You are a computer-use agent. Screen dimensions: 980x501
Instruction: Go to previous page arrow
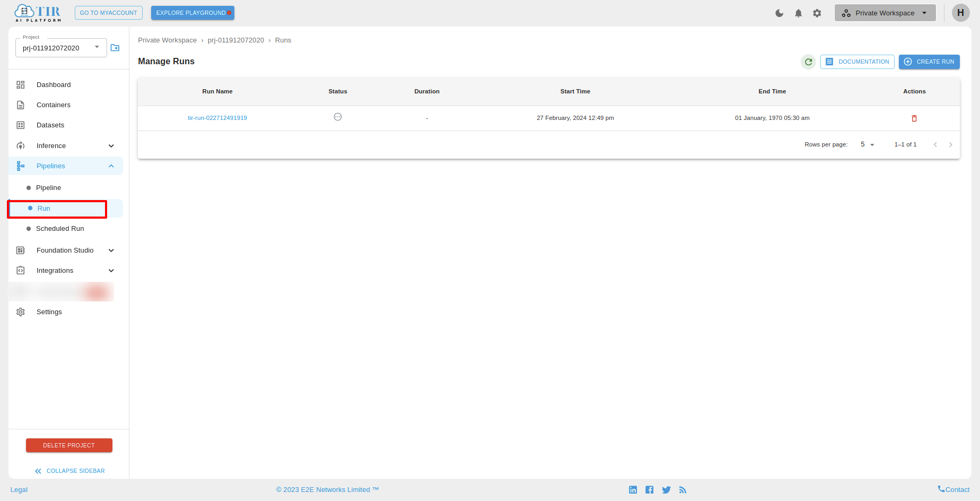935,144
